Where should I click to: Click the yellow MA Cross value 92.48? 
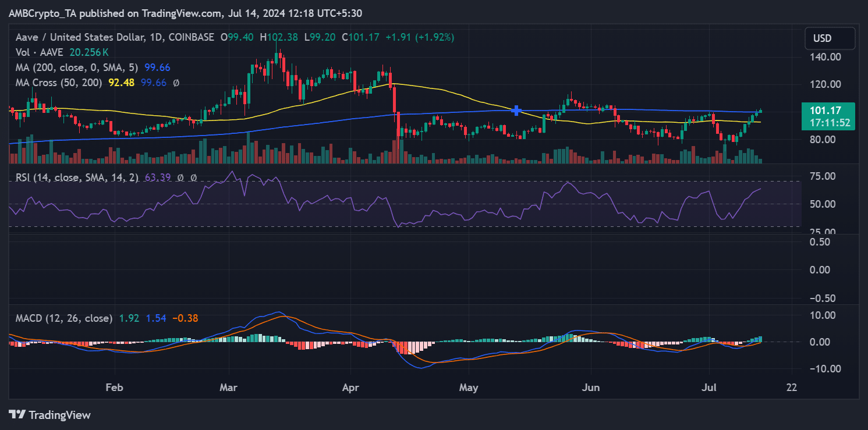[x=122, y=83]
